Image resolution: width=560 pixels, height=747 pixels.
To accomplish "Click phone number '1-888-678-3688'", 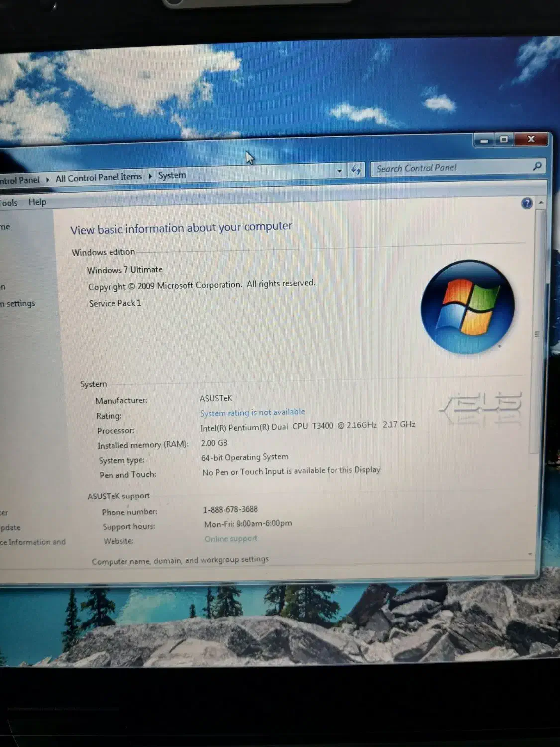I will tap(230, 509).
